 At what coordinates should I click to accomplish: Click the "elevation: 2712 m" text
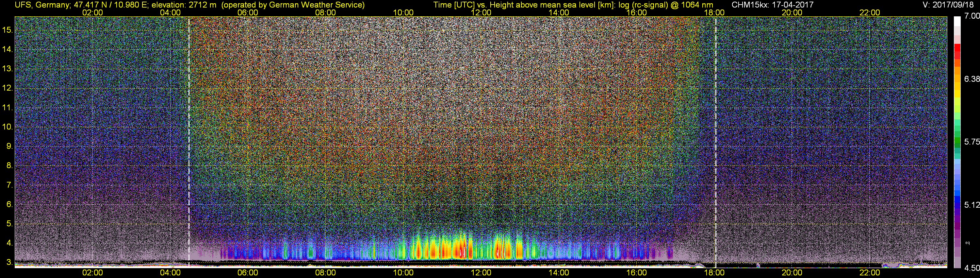[184, 5]
